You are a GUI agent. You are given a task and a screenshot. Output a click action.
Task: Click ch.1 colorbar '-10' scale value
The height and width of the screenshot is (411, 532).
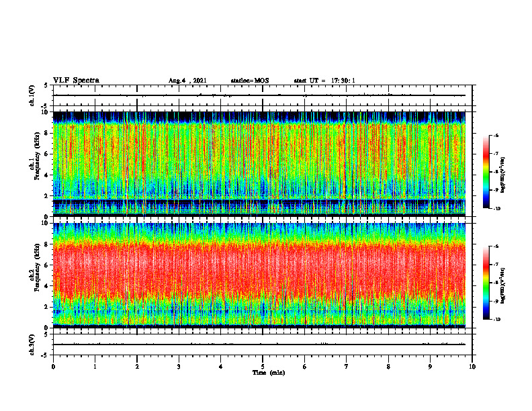click(497, 209)
